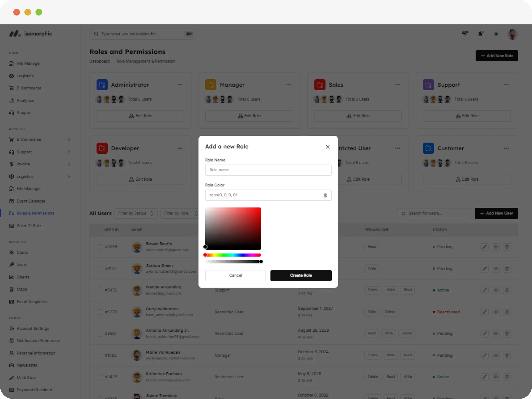Click Add New Role button

[497, 56]
